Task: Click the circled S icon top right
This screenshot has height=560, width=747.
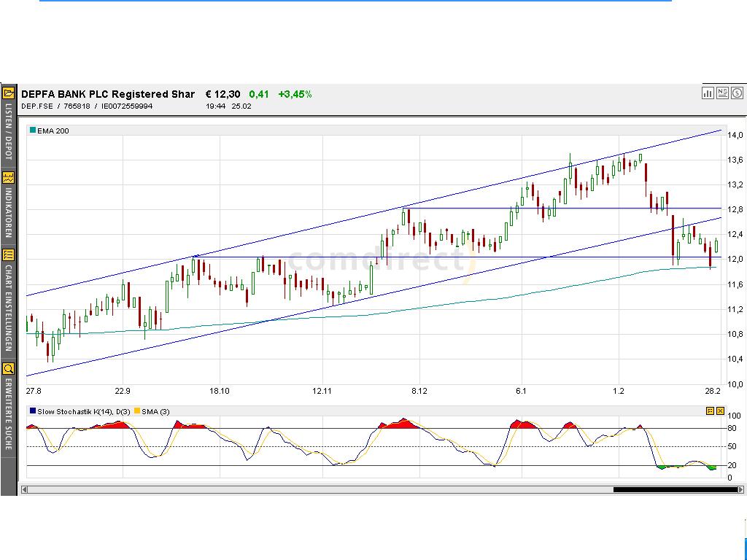Action: pos(737,93)
